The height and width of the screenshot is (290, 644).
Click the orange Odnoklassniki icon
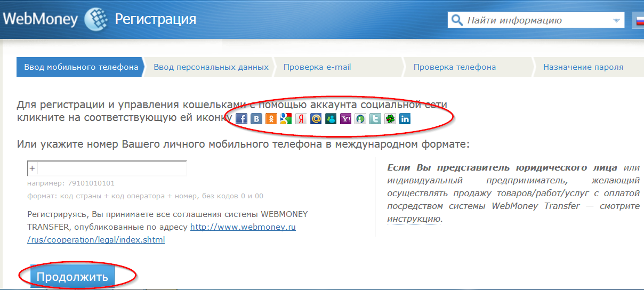click(271, 119)
